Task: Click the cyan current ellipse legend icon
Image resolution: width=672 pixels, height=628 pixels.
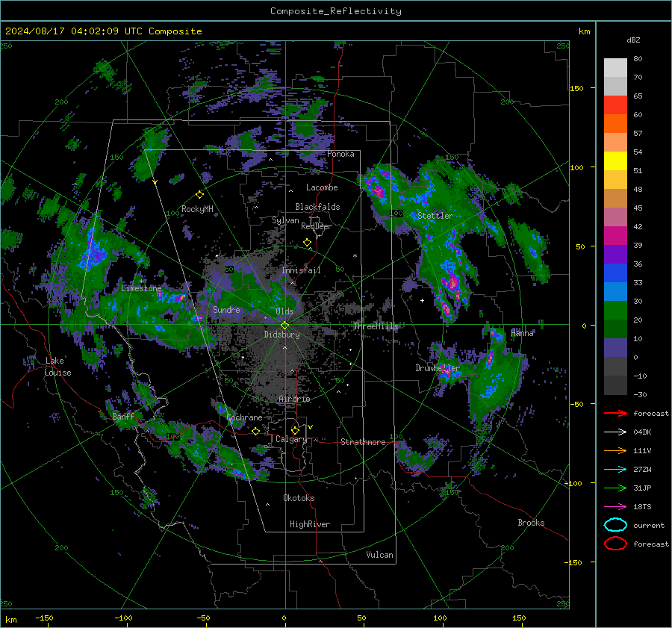Action: [x=615, y=525]
